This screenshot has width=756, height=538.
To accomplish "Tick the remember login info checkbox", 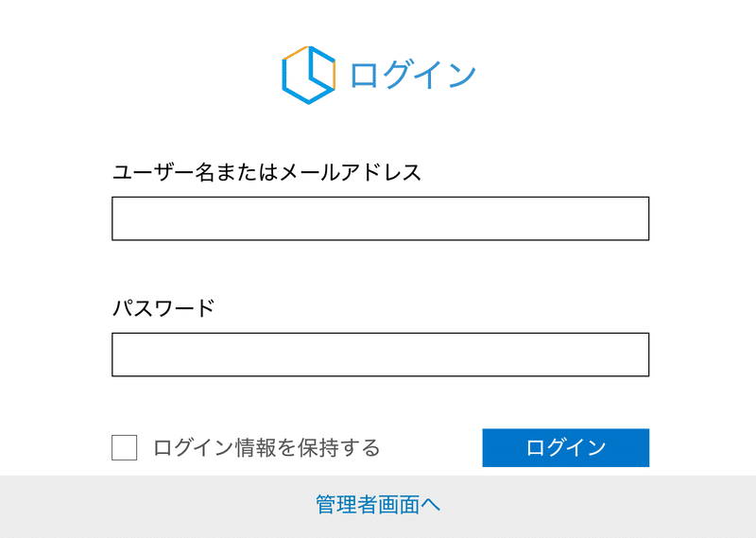I will [x=125, y=448].
